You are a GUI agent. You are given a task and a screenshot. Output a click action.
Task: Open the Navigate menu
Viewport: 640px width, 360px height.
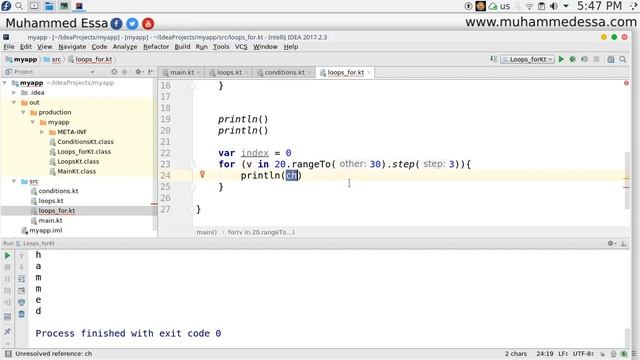coord(72,47)
